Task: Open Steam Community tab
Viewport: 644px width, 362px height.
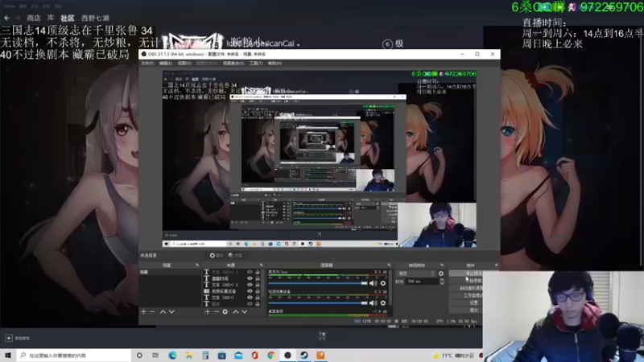Action: pyautogui.click(x=68, y=18)
